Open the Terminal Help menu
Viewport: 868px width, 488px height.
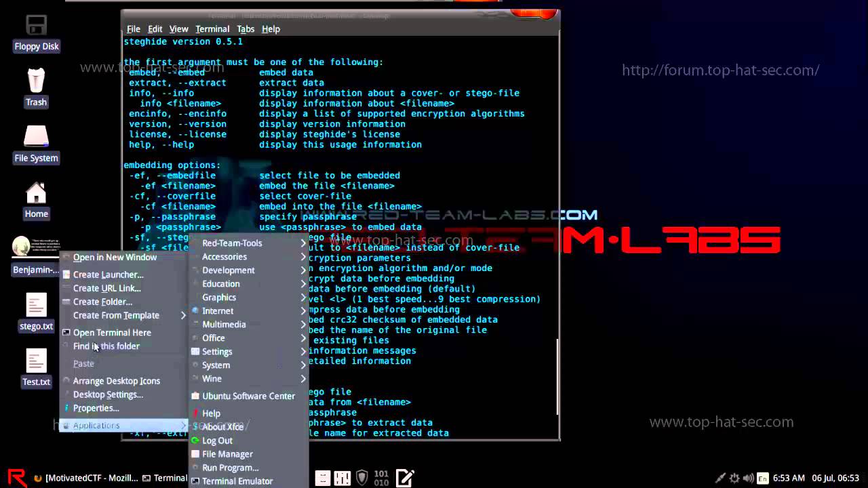pos(271,29)
